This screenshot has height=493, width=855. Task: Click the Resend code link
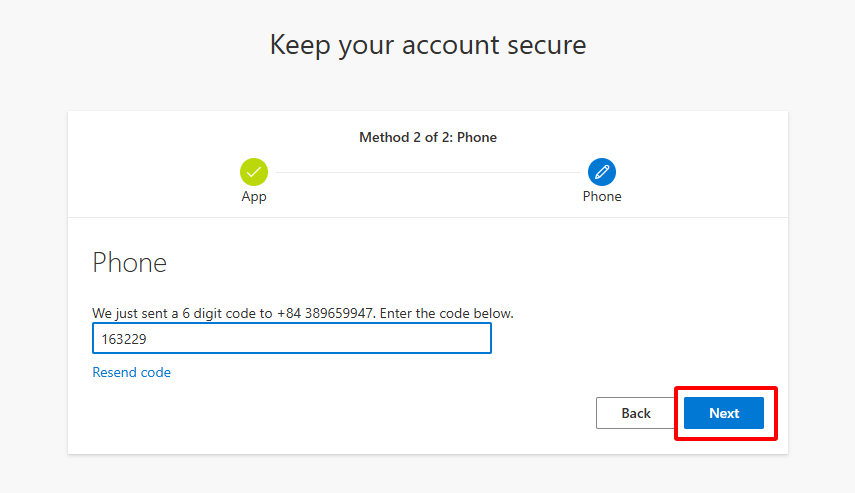131,372
